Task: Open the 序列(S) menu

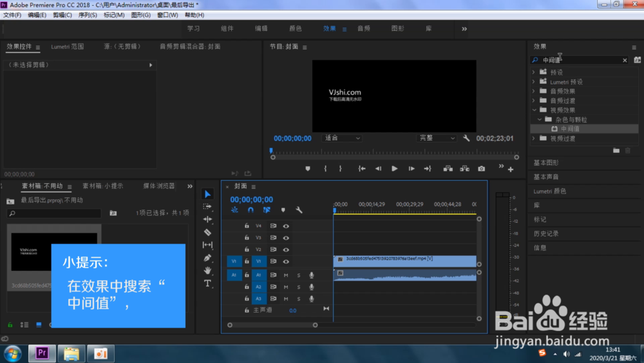Action: pos(88,15)
